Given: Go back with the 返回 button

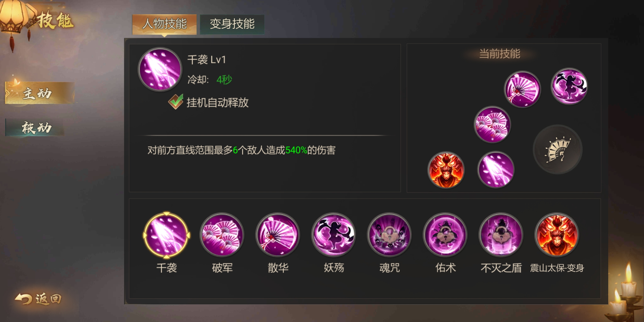Looking at the screenshot, I should pyautogui.click(x=39, y=299).
